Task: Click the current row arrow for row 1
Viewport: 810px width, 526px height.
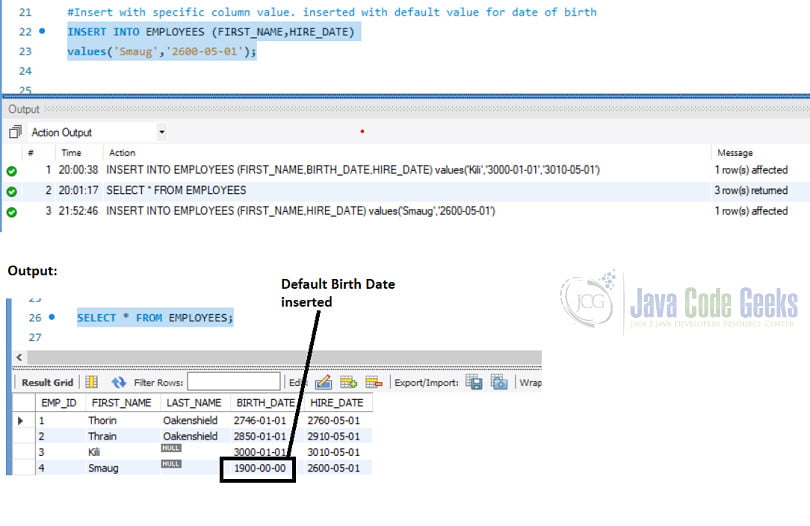Action: (21, 421)
